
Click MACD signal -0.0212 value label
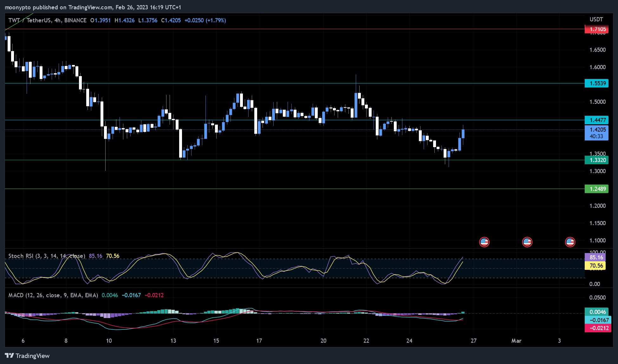[598, 328]
